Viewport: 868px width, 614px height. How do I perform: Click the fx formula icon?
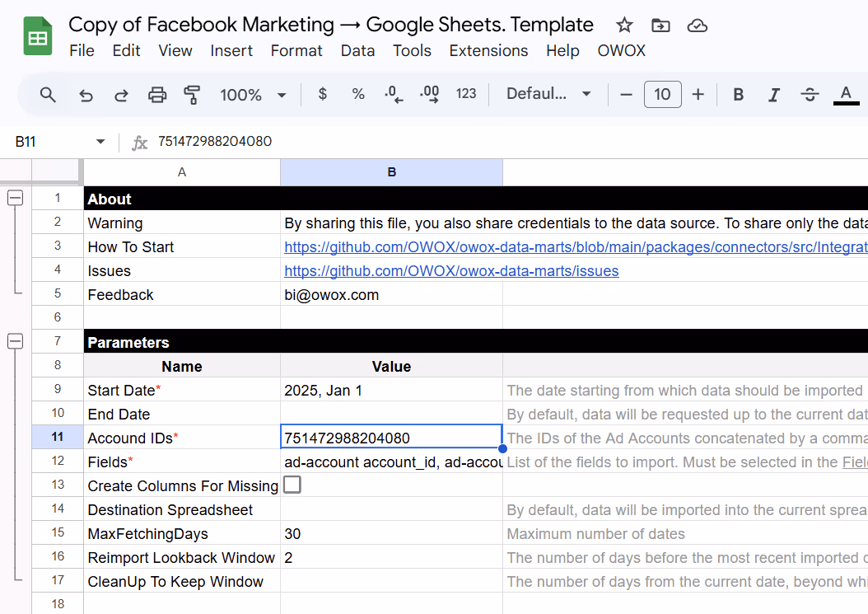click(x=139, y=143)
